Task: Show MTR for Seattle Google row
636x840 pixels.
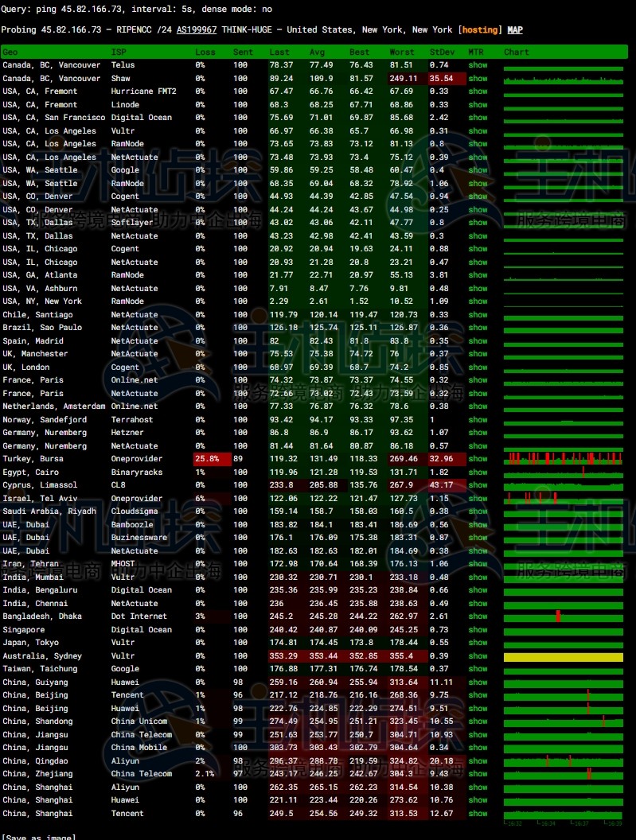Action: [x=478, y=169]
